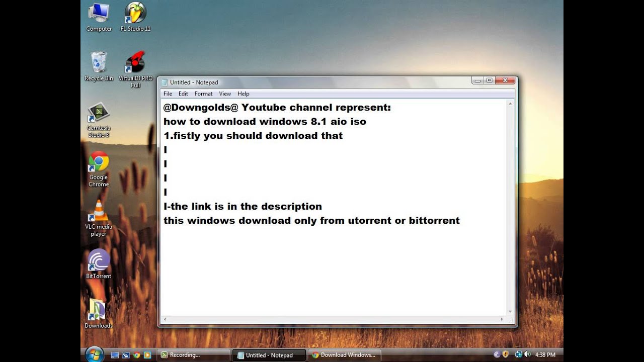Click line about utorrent or bittorrent
This screenshot has width=644, height=362.
[x=311, y=220]
